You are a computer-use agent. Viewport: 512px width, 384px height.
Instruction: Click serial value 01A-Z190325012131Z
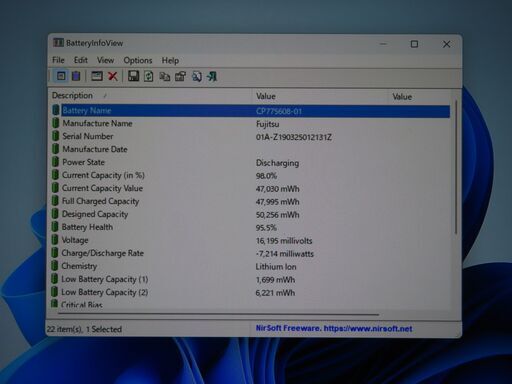click(294, 137)
